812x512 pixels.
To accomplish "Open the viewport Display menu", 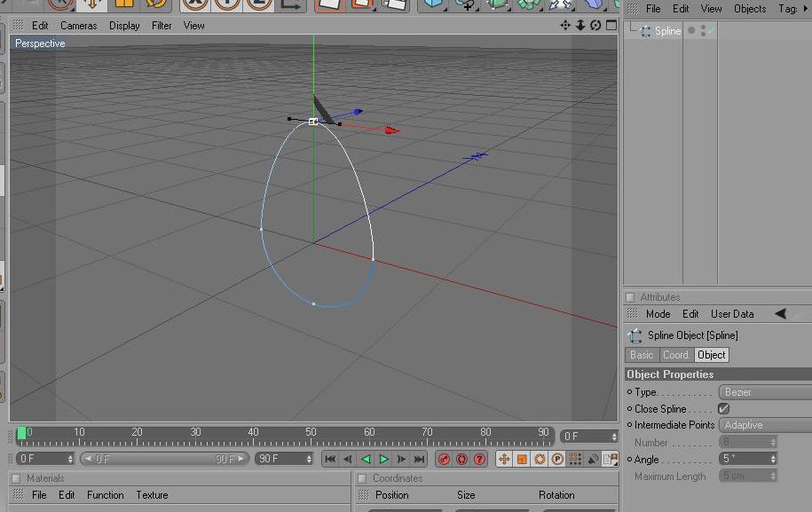I will (124, 26).
